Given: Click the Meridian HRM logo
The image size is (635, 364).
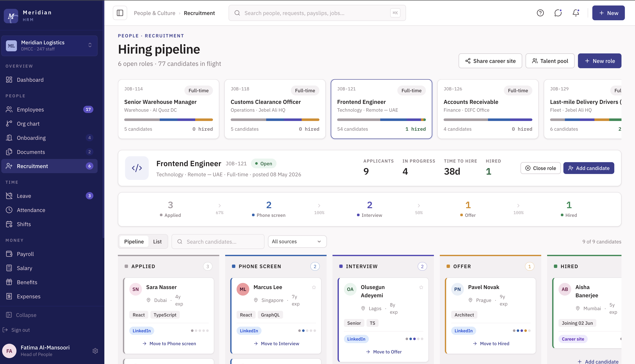Looking at the screenshot, I should pyautogui.click(x=11, y=16).
